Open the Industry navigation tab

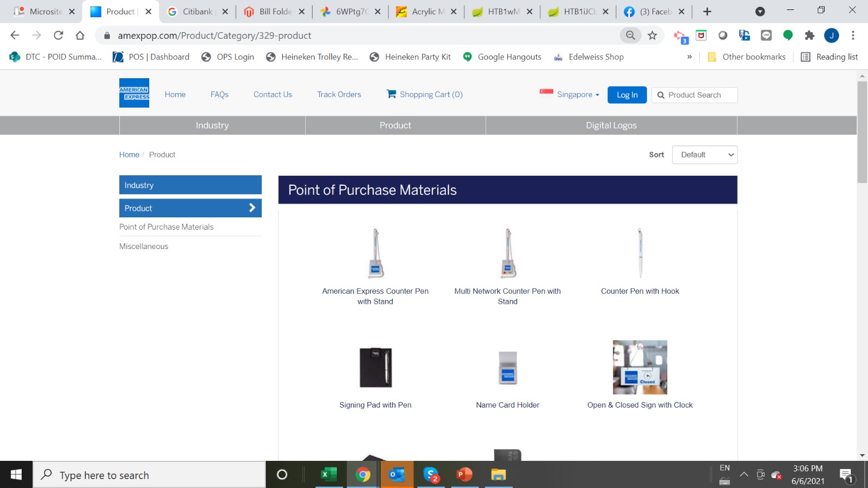(212, 125)
